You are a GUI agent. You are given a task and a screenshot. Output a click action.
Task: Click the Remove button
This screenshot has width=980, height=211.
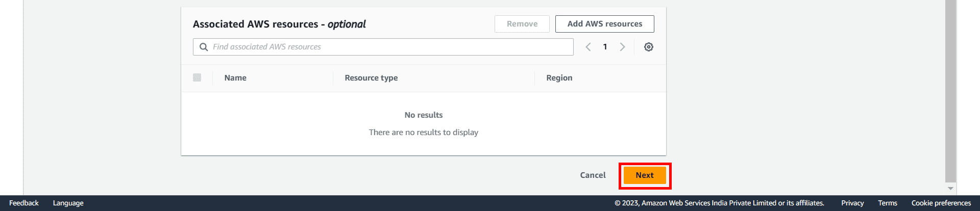click(x=522, y=24)
